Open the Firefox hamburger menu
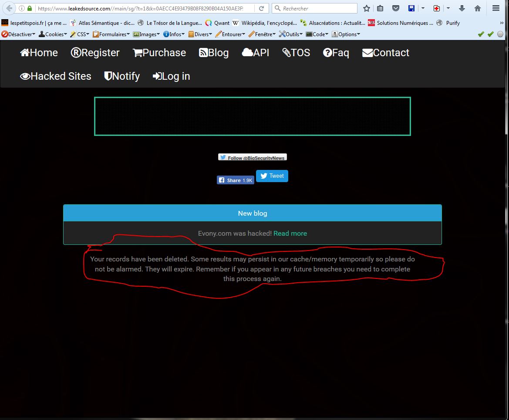Screen dimensions: 509x420 tap(496, 8)
